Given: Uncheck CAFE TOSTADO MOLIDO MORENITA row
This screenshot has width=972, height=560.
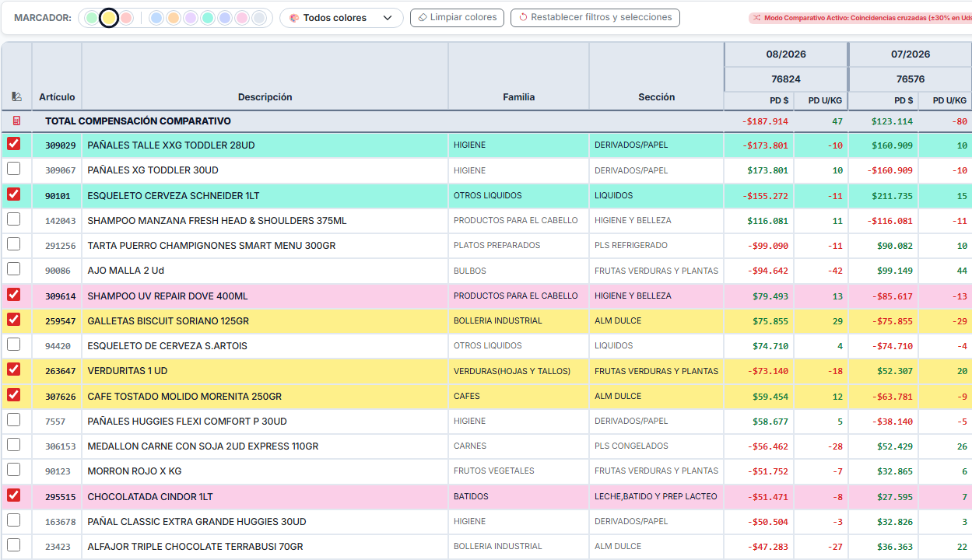Looking at the screenshot, I should 14,395.
